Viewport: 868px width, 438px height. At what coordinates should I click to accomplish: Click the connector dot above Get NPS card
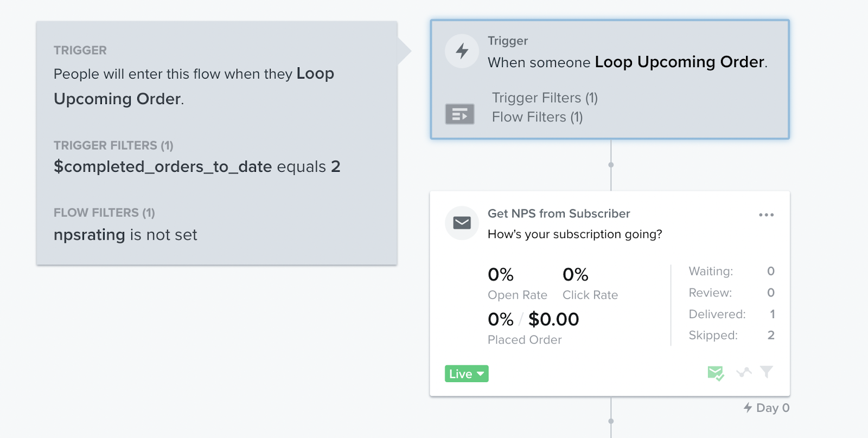click(610, 164)
